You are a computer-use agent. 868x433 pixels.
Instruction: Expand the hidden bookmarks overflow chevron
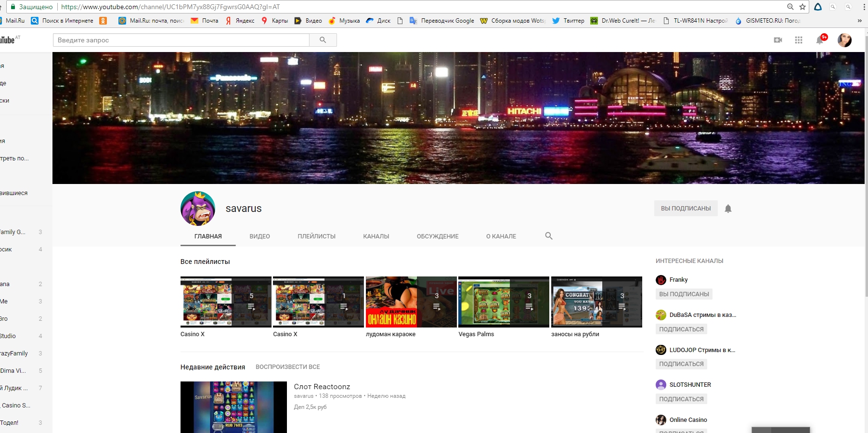pyautogui.click(x=859, y=21)
